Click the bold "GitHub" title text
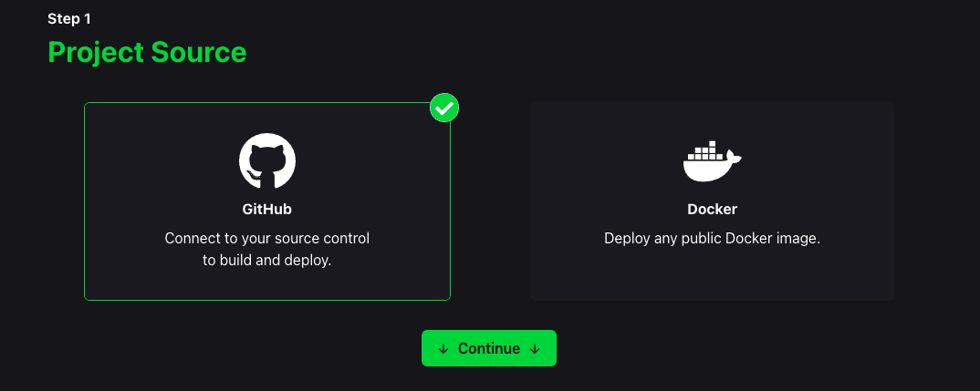980x391 pixels. click(x=267, y=210)
